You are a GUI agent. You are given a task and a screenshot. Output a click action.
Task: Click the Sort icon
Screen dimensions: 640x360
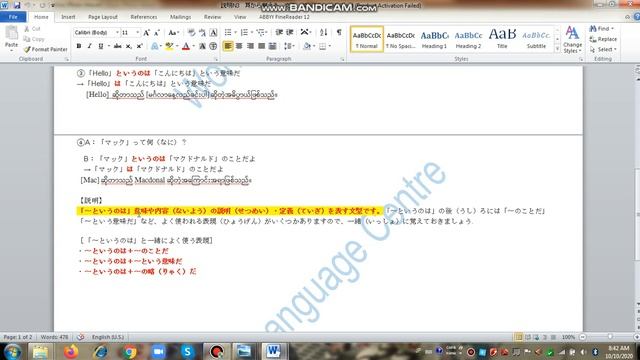[x=324, y=33]
